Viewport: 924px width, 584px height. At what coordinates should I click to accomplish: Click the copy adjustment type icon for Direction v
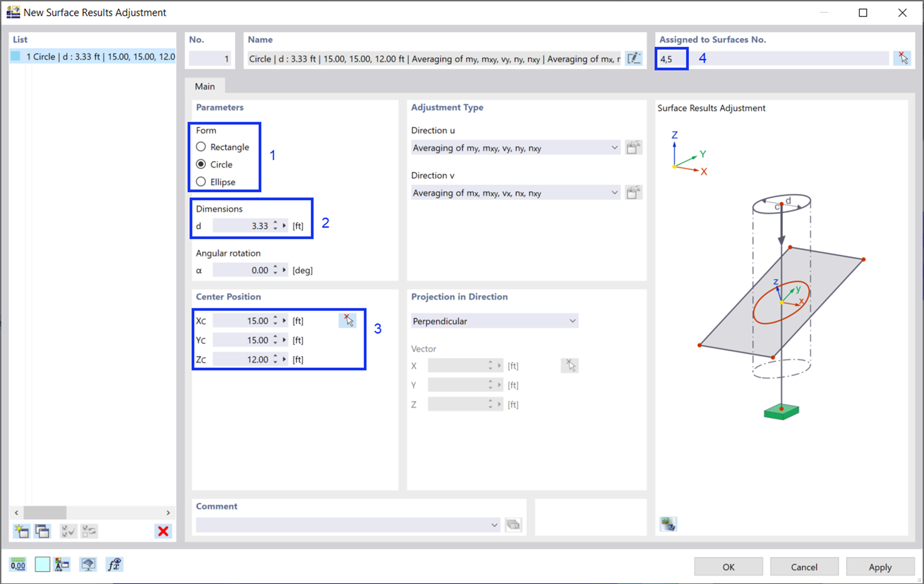pos(632,193)
